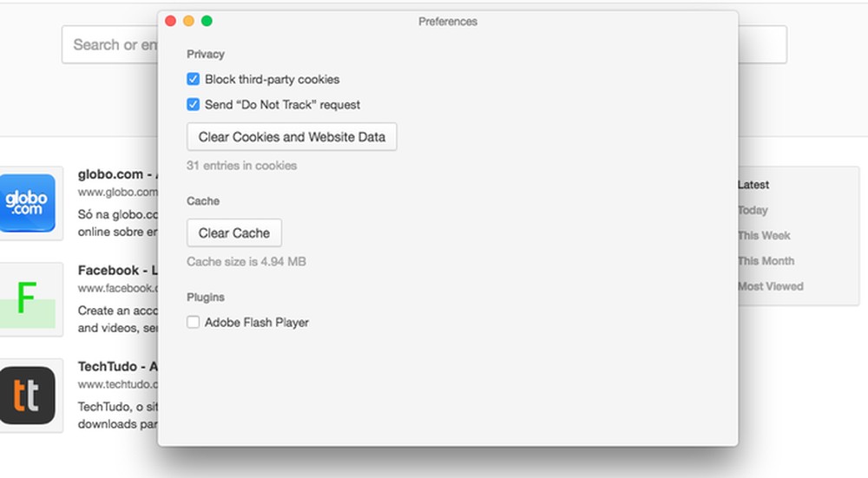Viewport: 868px width, 478px height.
Task: Show This Week's sites
Action: (765, 235)
